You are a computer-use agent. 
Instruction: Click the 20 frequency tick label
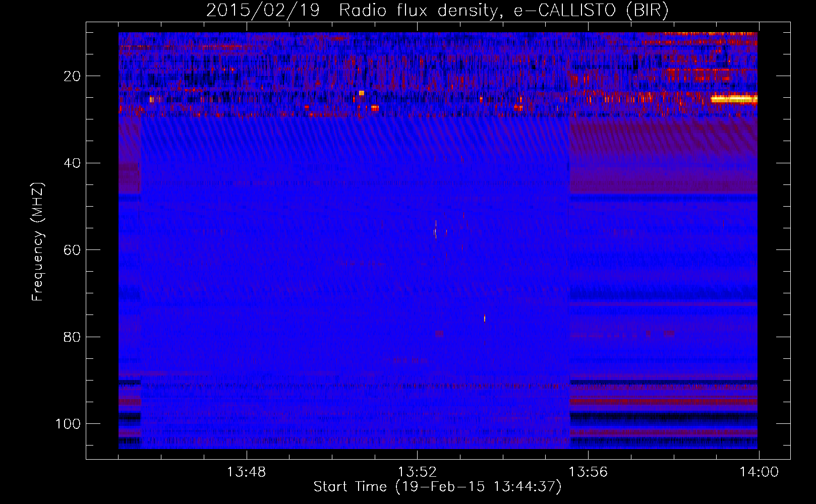point(72,76)
